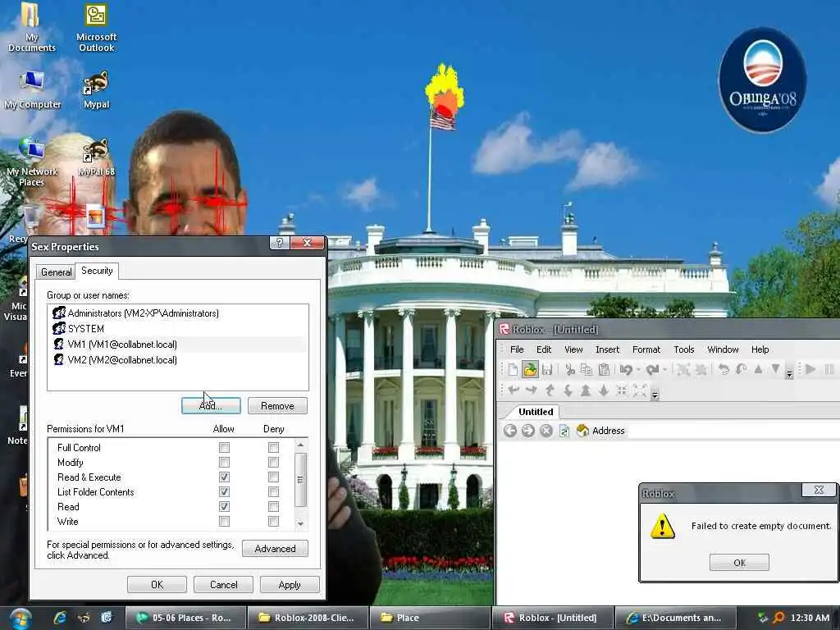Click the permissions list scrollbar thumb

point(300,479)
